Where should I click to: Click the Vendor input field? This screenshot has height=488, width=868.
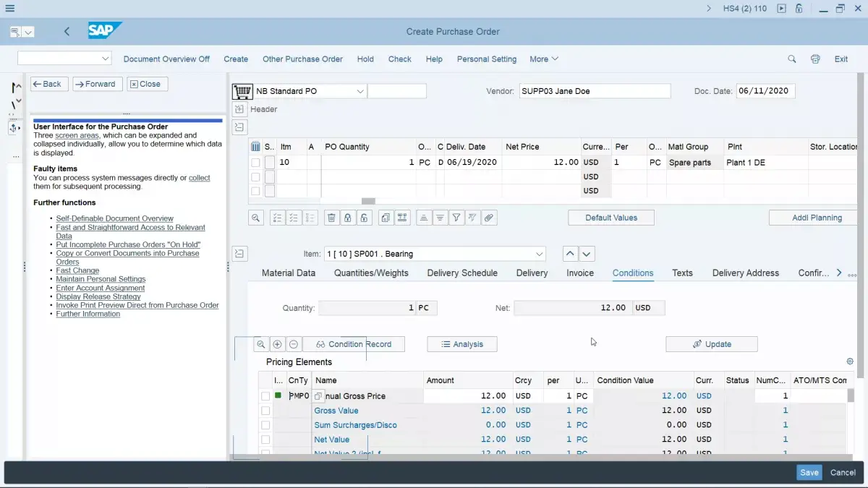click(x=595, y=91)
